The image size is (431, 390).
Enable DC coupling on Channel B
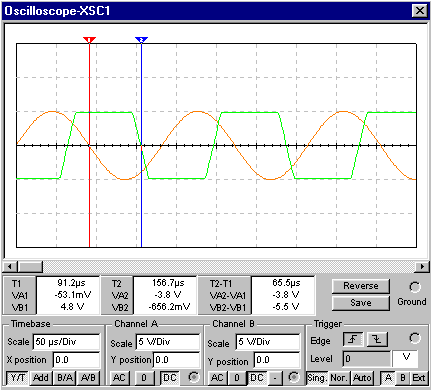point(257,378)
